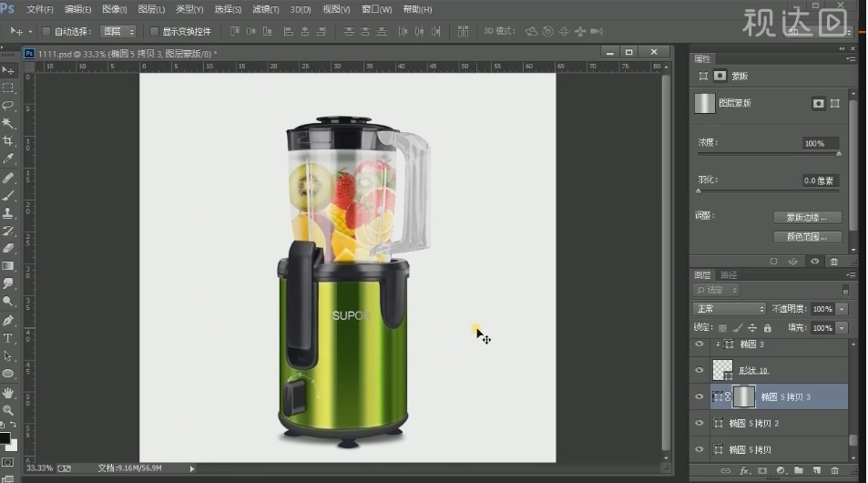Toggle mask visibility eye in Properties panel

point(815,262)
